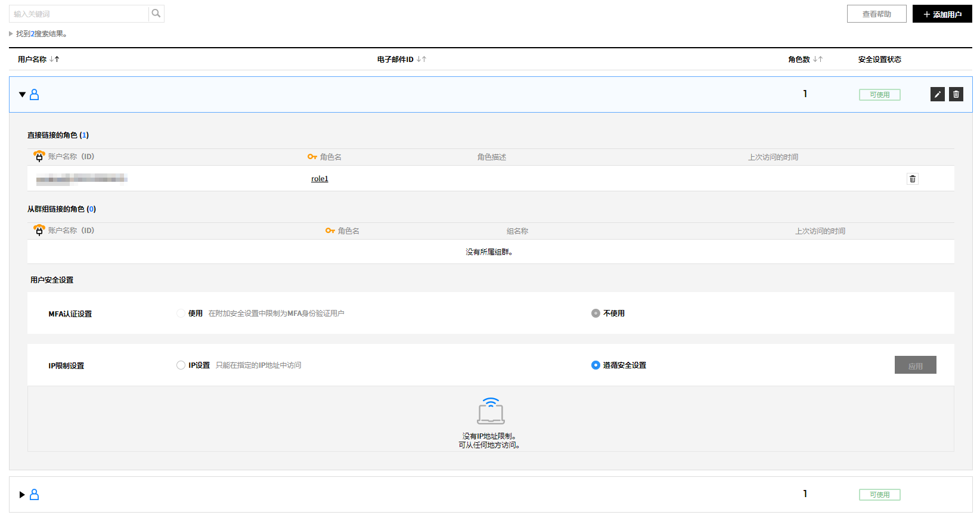980x515 pixels.
Task: Open 查看帮助 help button
Action: click(876, 14)
